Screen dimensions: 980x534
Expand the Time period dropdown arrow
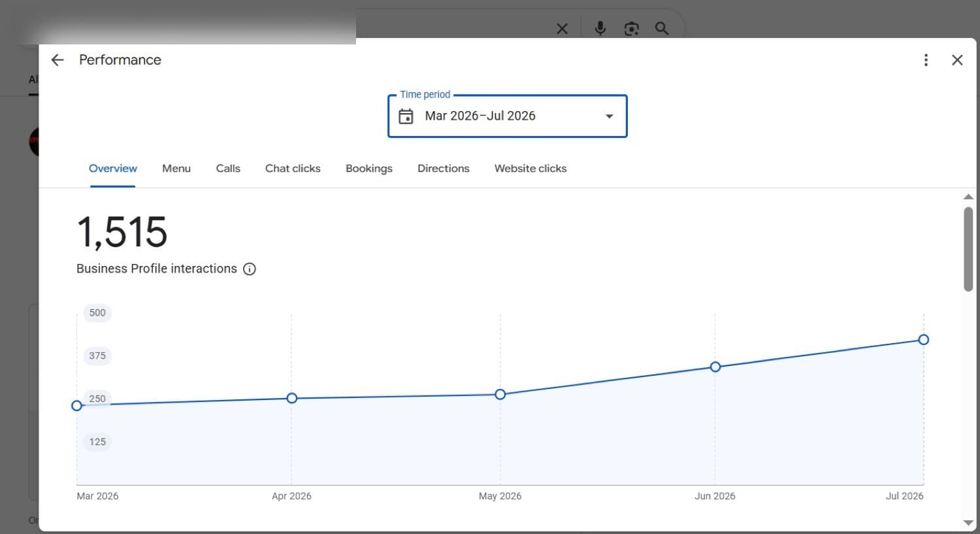click(x=609, y=116)
